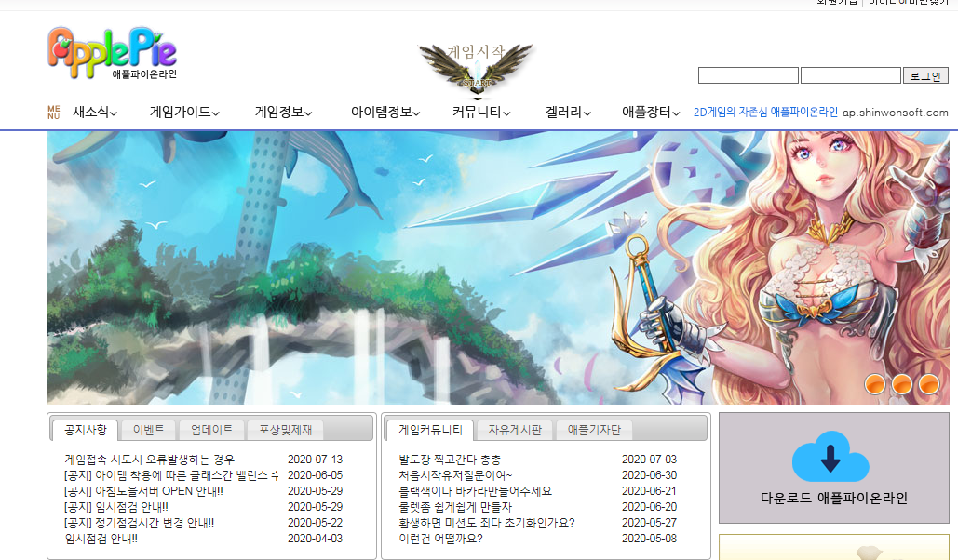Select the second orange banner slide dot
Viewport: 958px width, 560px height.
pyautogui.click(x=902, y=384)
